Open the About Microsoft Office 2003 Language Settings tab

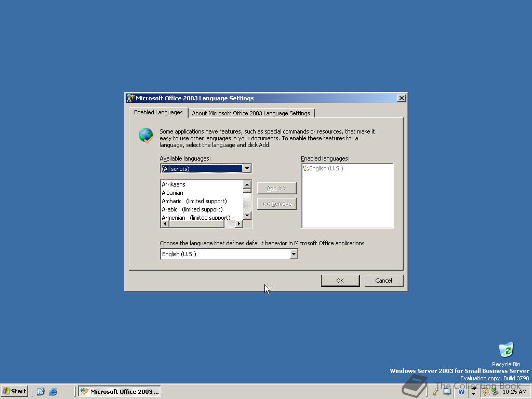pos(251,113)
